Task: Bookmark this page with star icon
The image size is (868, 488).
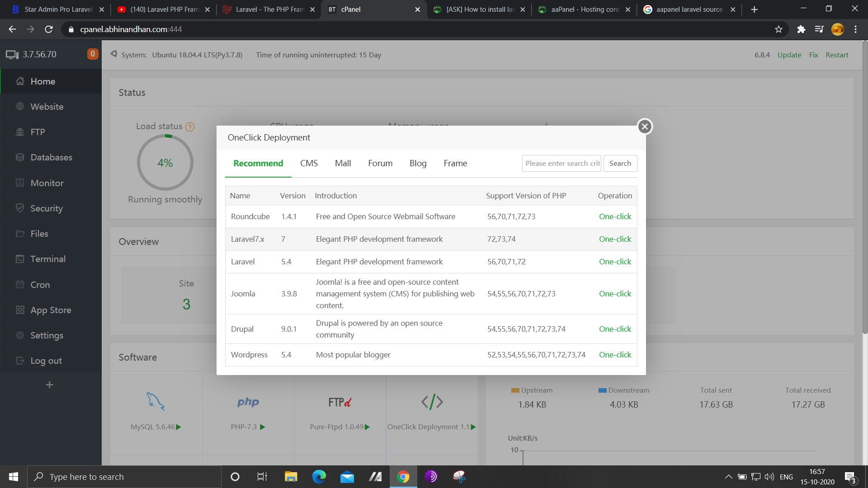Action: [778, 29]
